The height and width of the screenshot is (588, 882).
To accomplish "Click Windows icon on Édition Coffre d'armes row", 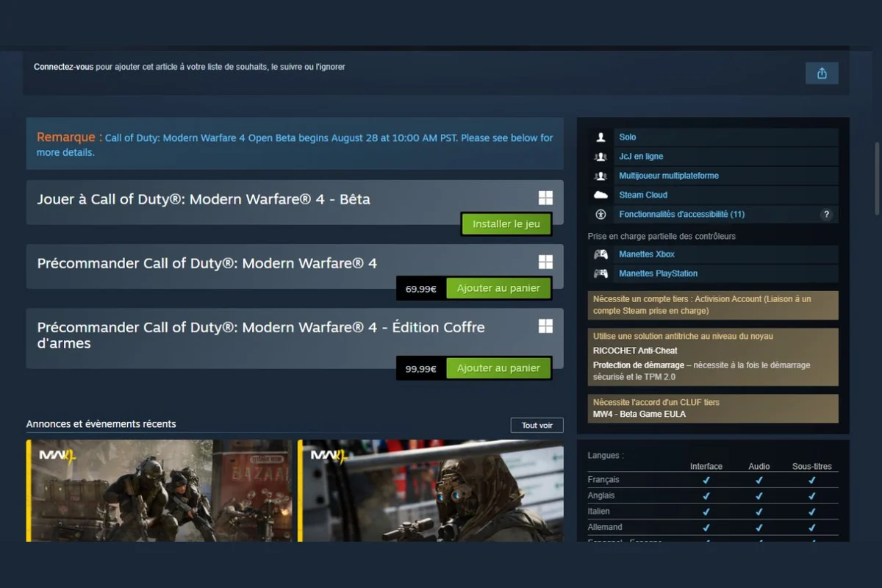I will [x=545, y=326].
